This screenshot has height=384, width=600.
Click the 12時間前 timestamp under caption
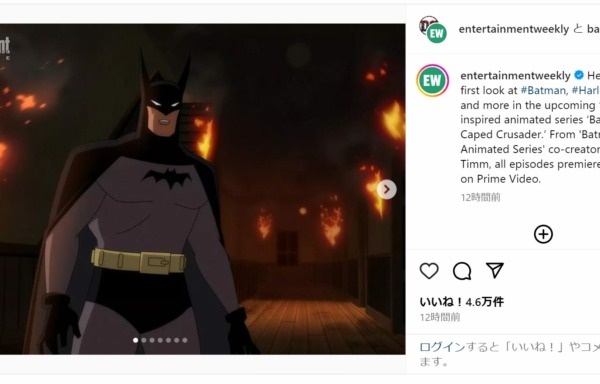[x=481, y=197]
